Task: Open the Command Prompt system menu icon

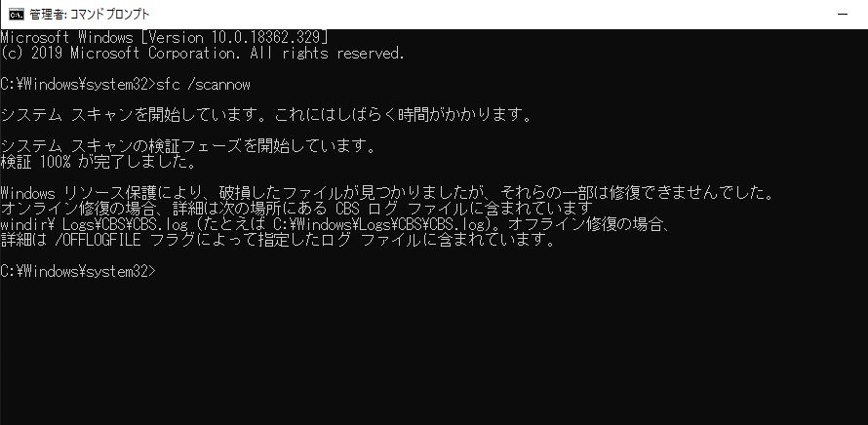Action: [17, 14]
